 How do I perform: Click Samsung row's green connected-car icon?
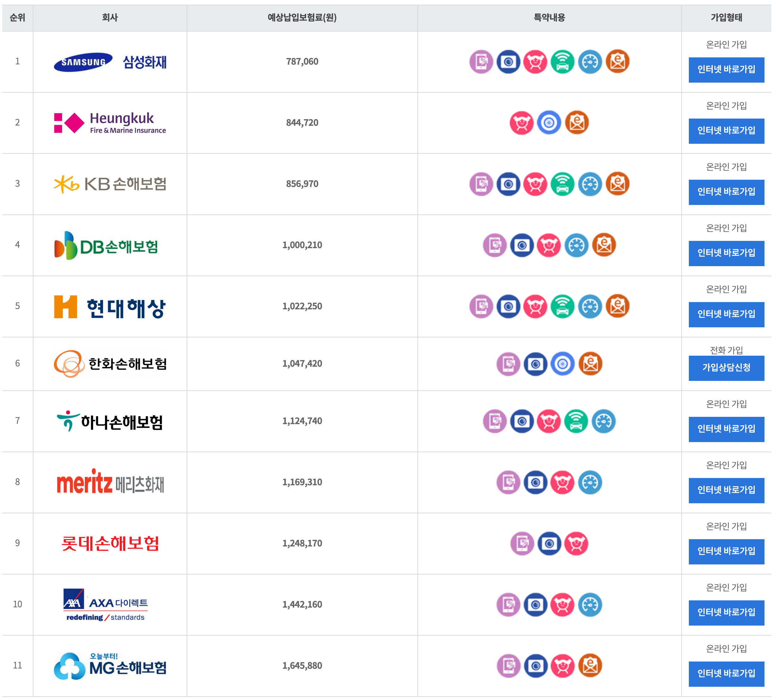562,62
